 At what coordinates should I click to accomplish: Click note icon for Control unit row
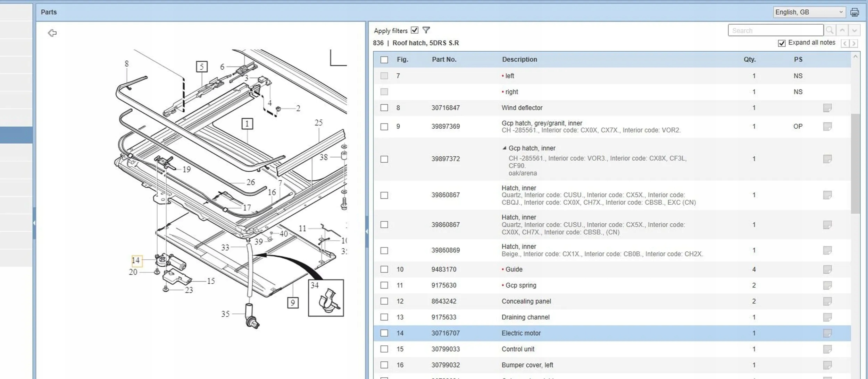pyautogui.click(x=827, y=349)
